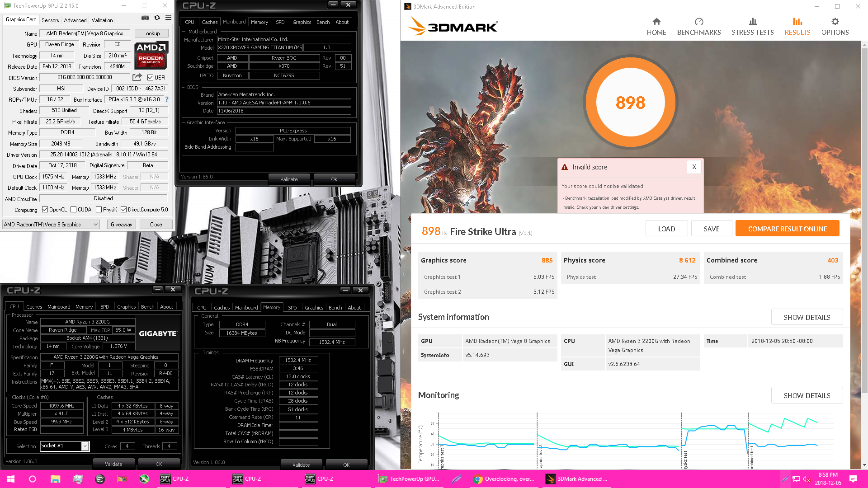Toggle the DirectCompute 5.0 checkbox

(123, 209)
